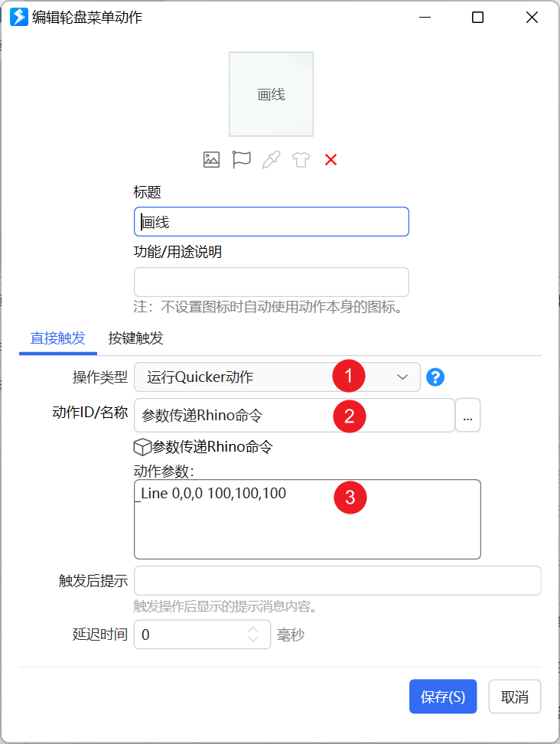Click the cube icon beside 参数传递Rhino命令
Viewport: 560px width, 744px height.
(142, 447)
